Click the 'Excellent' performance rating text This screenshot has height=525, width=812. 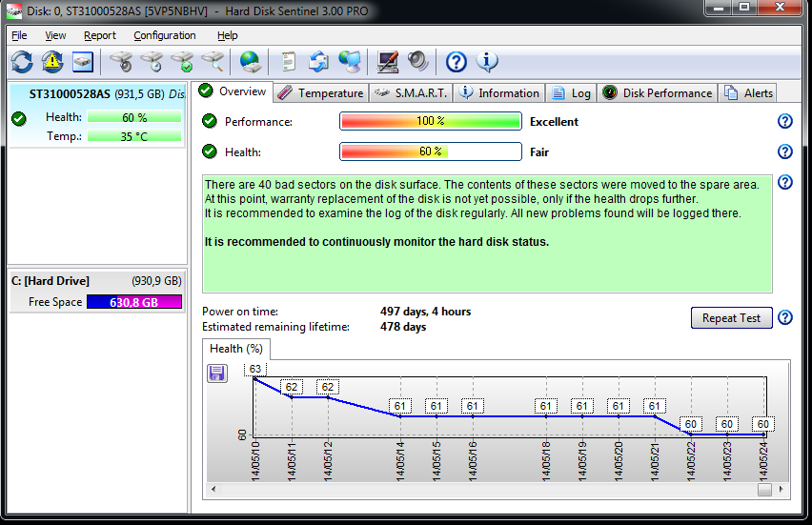pos(554,122)
